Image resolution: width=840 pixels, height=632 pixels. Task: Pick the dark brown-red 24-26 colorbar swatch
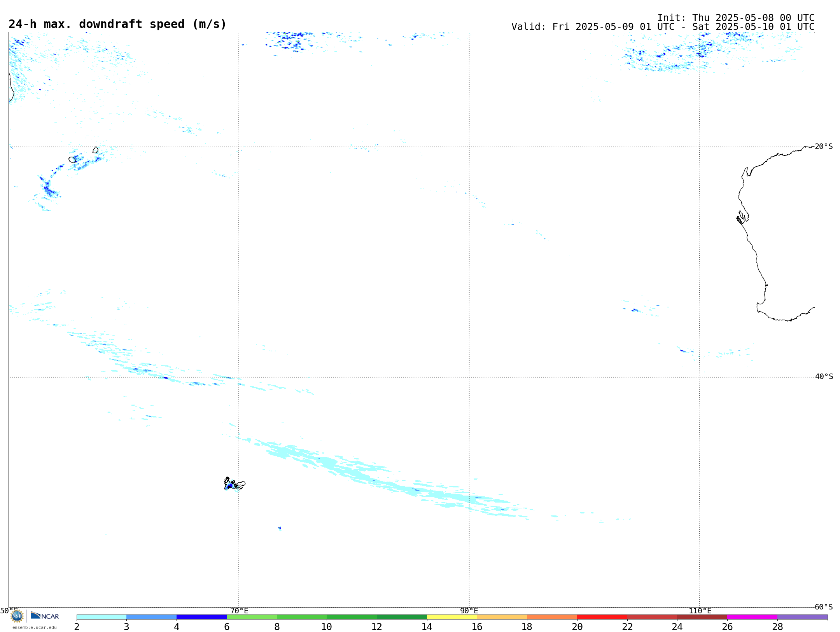(702, 617)
